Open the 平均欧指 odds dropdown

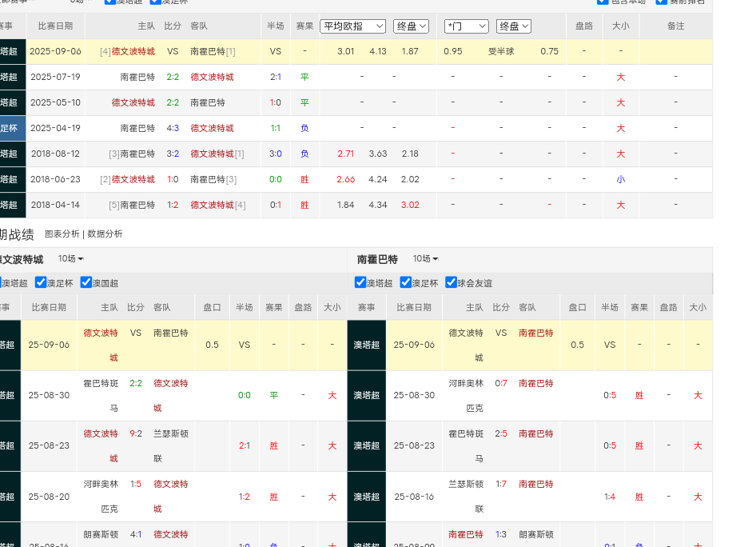pyautogui.click(x=352, y=26)
